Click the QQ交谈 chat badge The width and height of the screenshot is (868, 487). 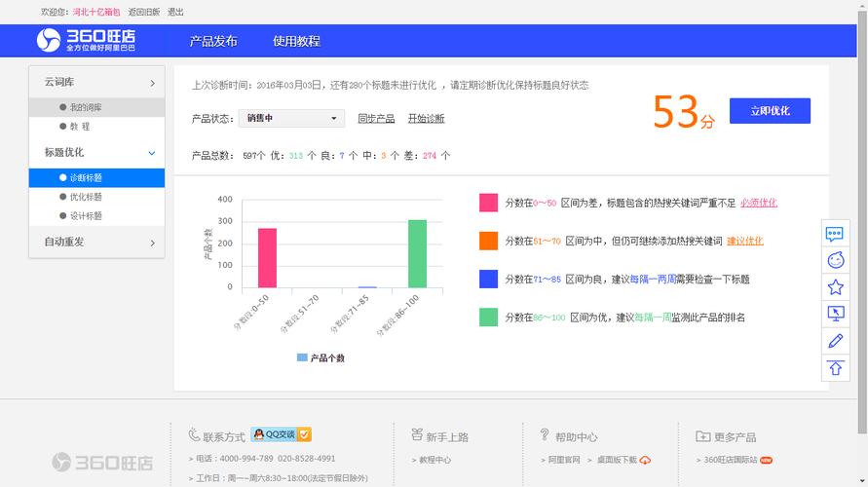(x=282, y=434)
